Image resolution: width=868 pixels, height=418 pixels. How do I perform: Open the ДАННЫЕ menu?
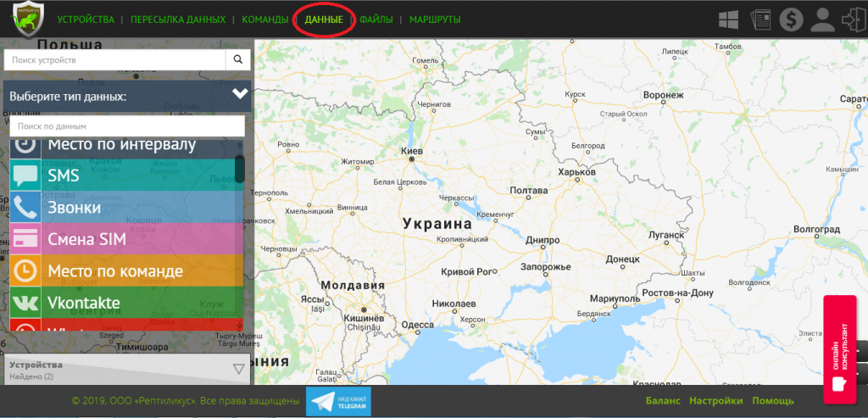click(x=324, y=20)
